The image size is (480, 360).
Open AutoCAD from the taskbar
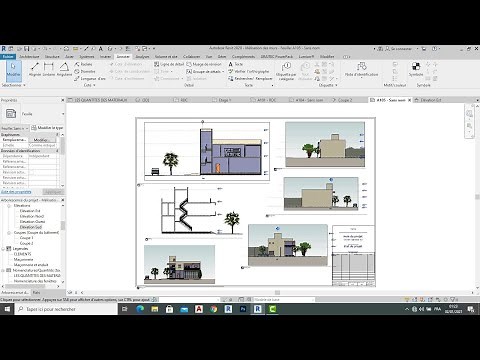[199, 309]
